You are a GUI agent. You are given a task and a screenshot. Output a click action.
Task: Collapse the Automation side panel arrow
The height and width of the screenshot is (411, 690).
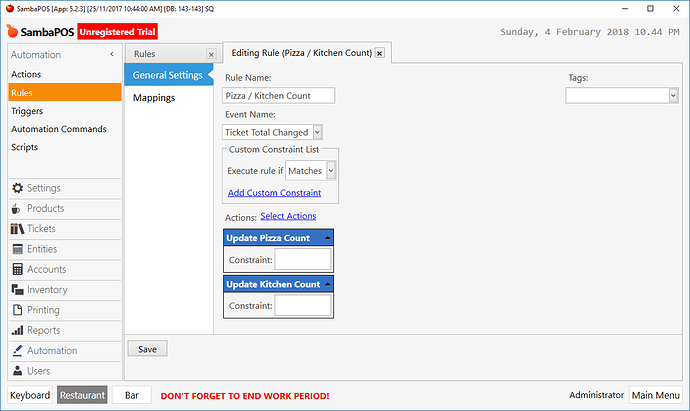(112, 54)
